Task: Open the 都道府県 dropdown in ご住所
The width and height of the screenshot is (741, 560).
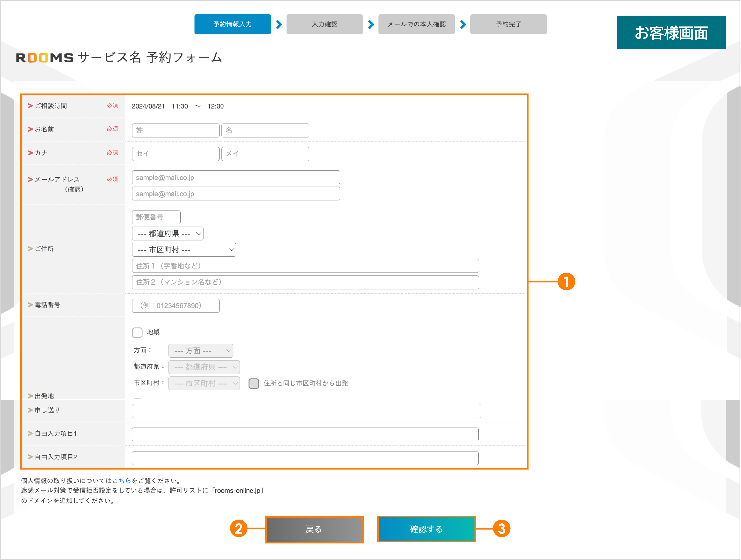Action: point(168,233)
